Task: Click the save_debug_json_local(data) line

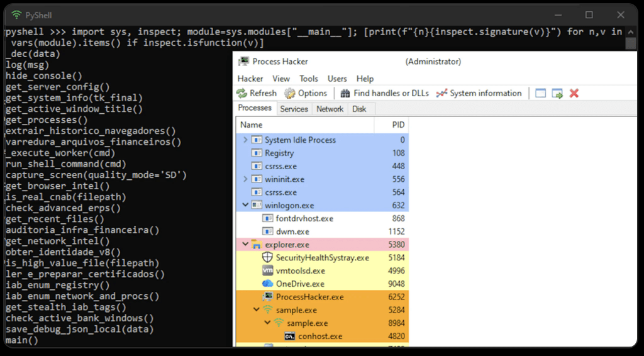Action: coord(80,330)
